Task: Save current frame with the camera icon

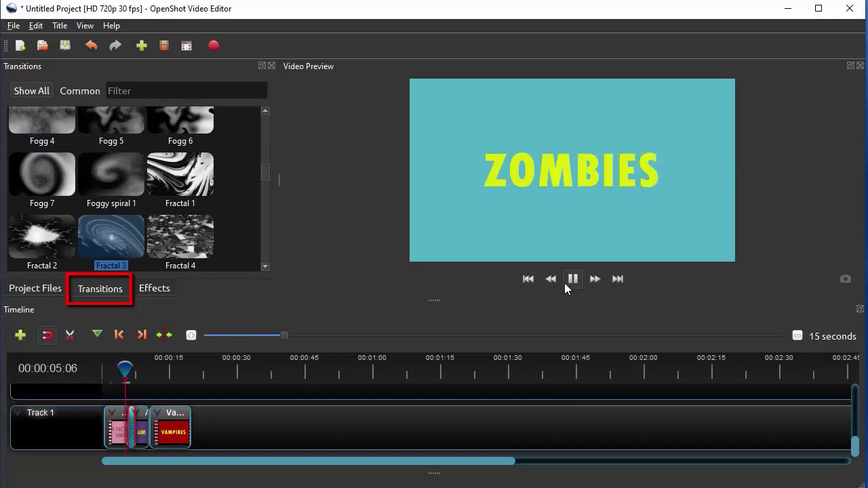Action: click(x=846, y=279)
